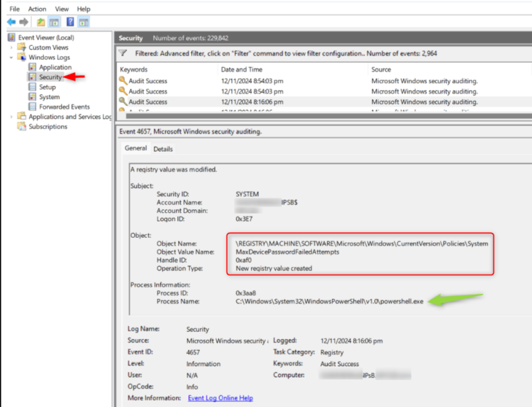Select the Security log in the tree
This screenshot has width=532, height=407.
tap(50, 77)
